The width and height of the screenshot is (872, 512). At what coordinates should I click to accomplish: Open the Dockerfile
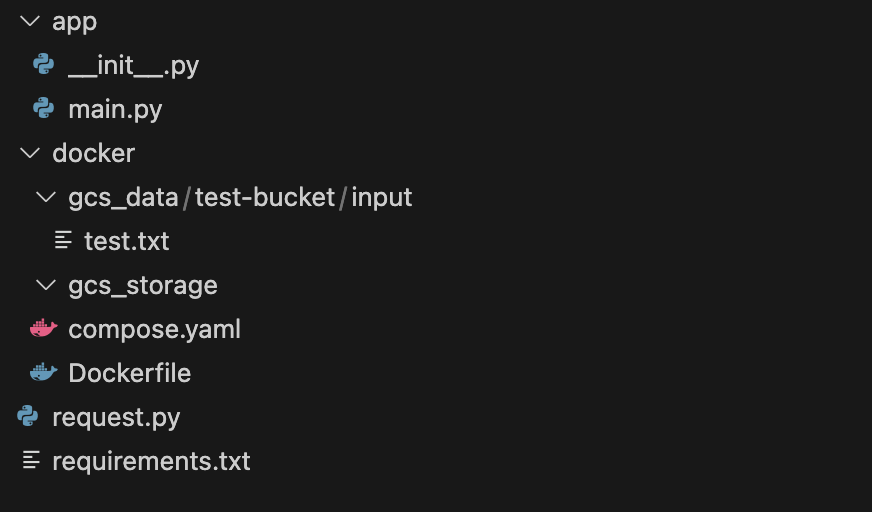point(129,373)
